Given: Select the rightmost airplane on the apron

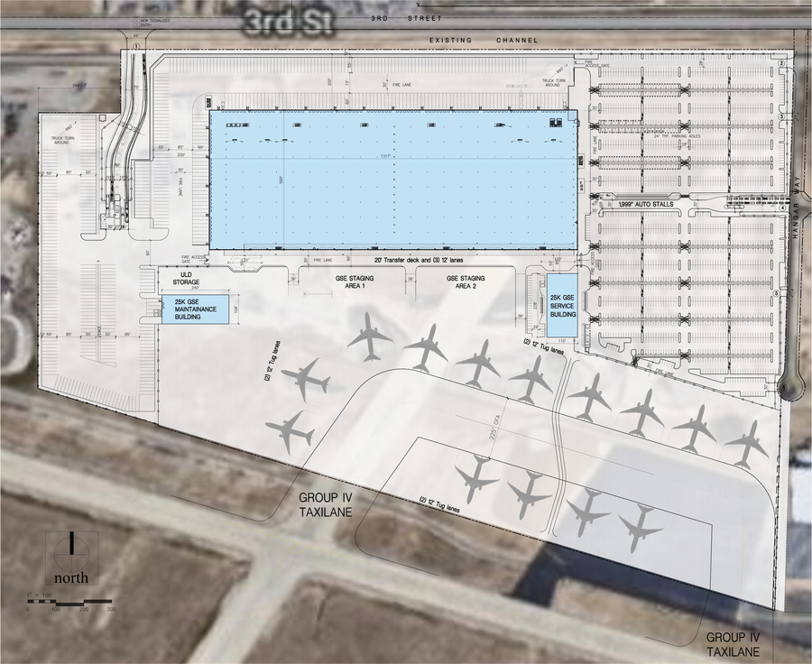Looking at the screenshot, I should tap(747, 442).
